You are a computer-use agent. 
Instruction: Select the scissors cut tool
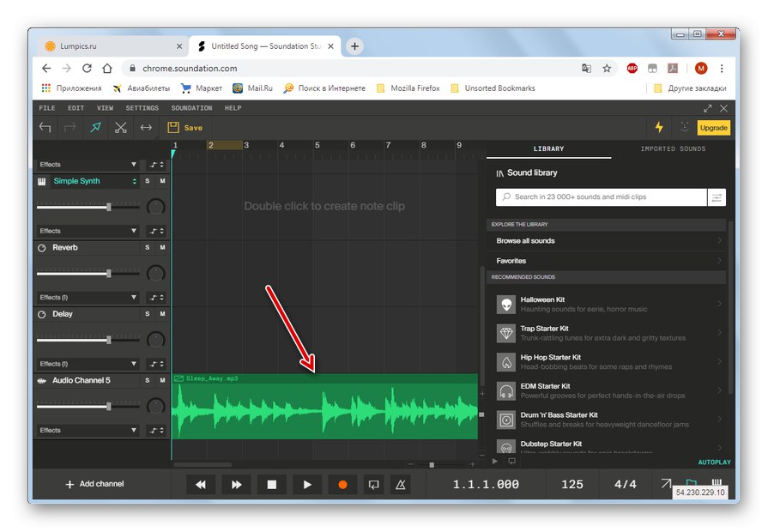120,128
